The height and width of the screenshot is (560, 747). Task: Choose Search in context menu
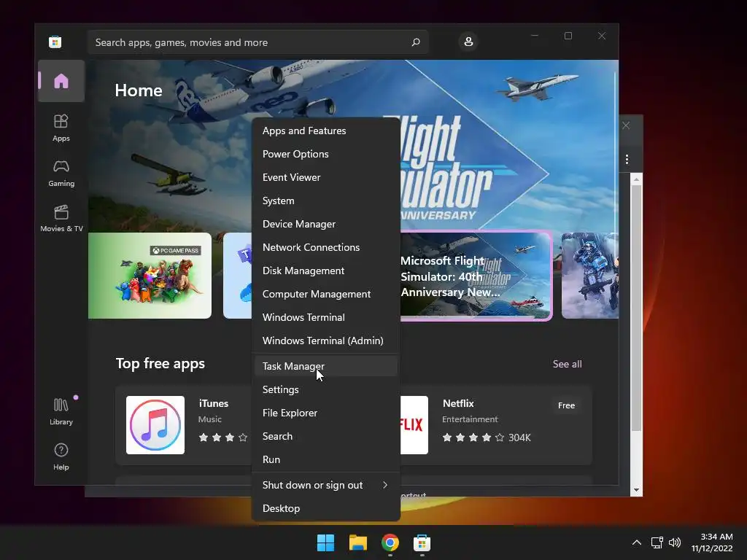tap(326, 436)
